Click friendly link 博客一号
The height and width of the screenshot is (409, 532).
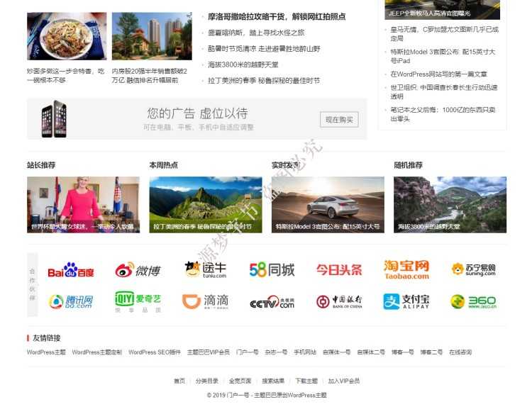(403, 352)
